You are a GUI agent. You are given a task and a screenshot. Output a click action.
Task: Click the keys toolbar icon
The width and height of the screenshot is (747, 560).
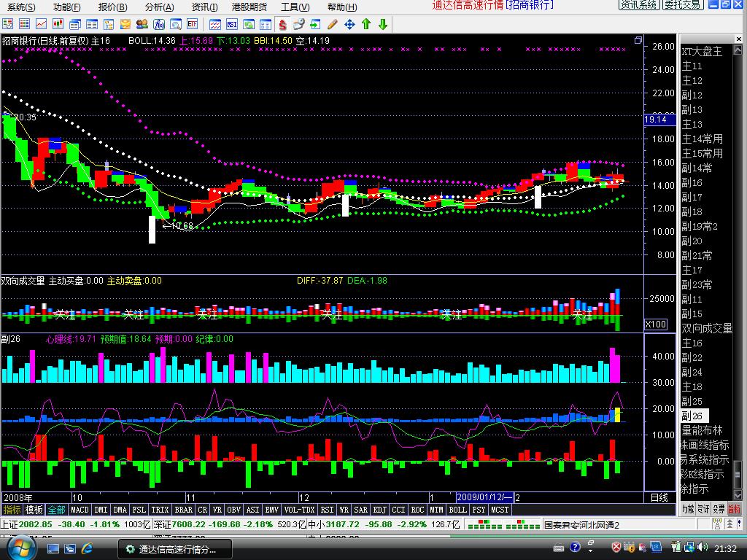(299, 24)
